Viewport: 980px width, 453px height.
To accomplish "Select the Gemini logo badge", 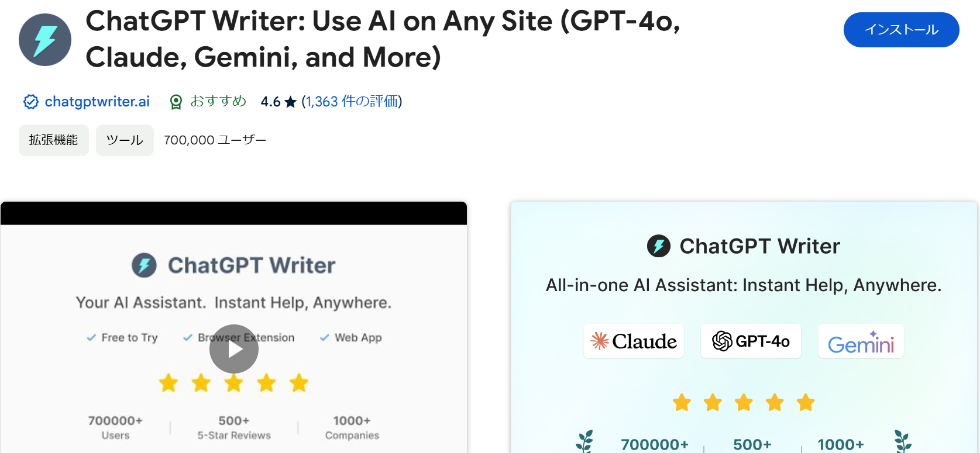I will [861, 341].
